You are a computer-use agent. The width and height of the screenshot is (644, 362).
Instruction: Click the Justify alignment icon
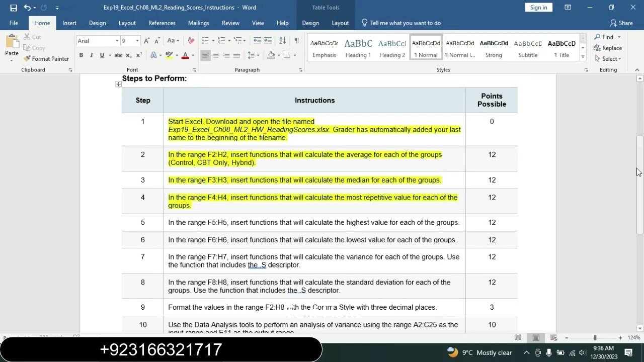[x=236, y=55]
